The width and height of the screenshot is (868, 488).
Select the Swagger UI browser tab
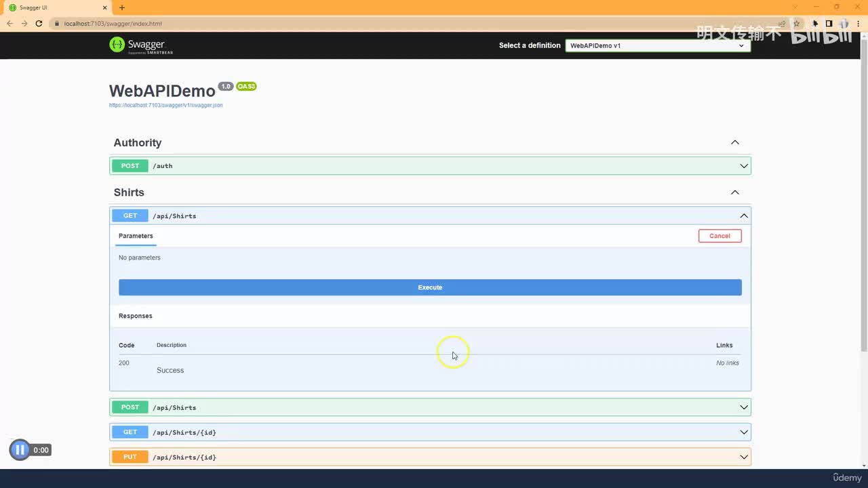tap(56, 7)
